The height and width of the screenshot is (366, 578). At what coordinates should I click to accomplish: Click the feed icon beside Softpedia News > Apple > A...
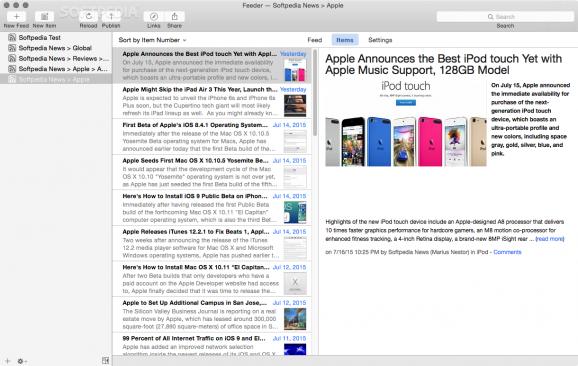point(12,69)
